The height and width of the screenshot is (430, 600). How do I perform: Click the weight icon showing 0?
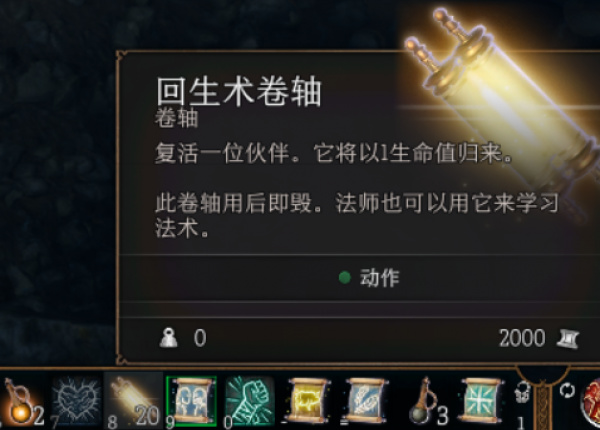pos(168,337)
